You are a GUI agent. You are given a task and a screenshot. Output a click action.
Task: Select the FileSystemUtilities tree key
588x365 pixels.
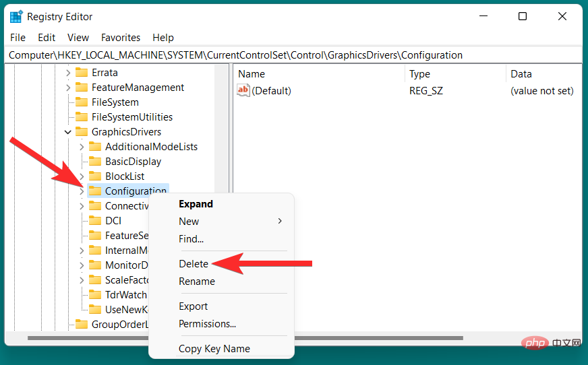pos(132,117)
